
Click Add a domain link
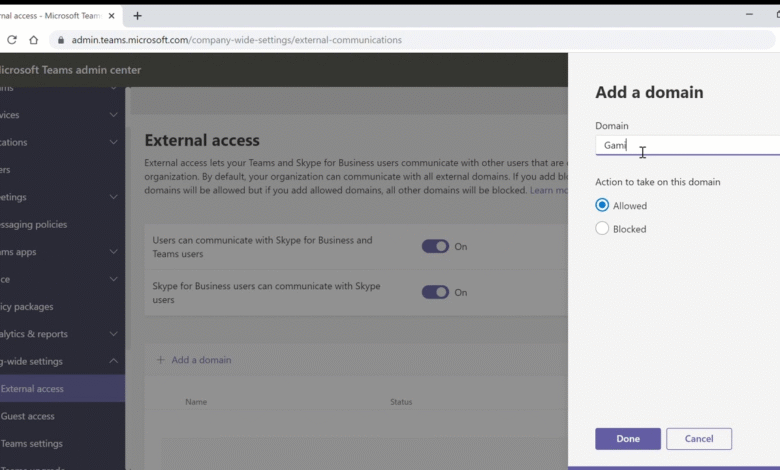click(x=201, y=360)
